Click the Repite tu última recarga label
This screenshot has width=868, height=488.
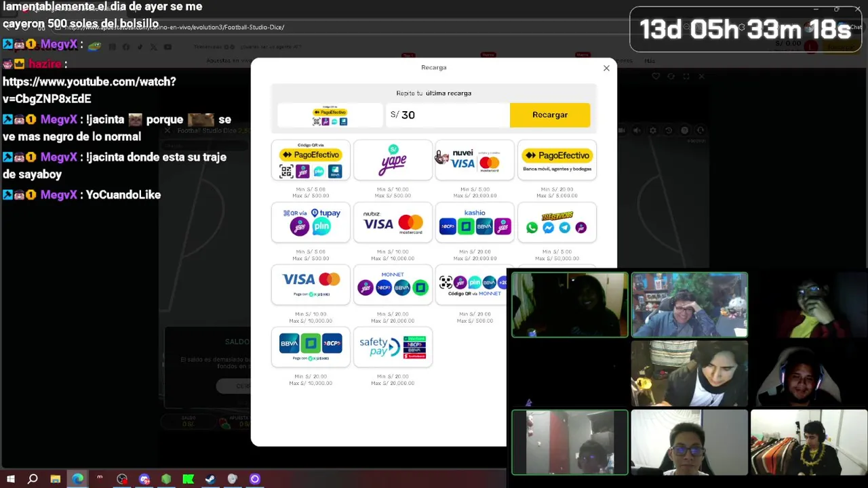pos(434,94)
